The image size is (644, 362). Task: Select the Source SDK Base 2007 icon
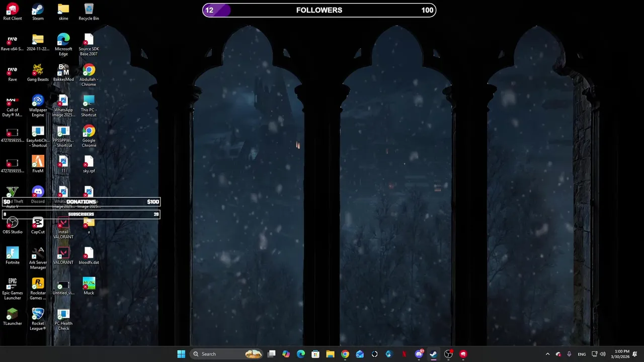[89, 45]
